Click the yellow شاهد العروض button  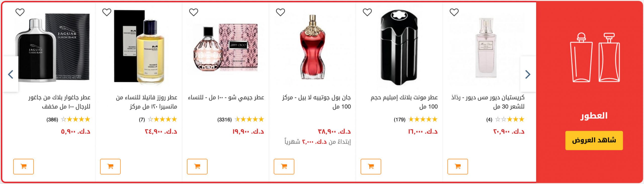594,140
